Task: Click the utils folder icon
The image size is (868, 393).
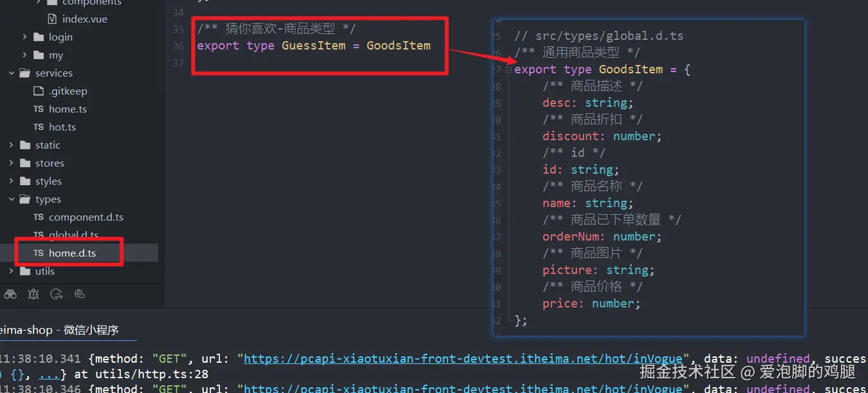Action: (x=25, y=271)
